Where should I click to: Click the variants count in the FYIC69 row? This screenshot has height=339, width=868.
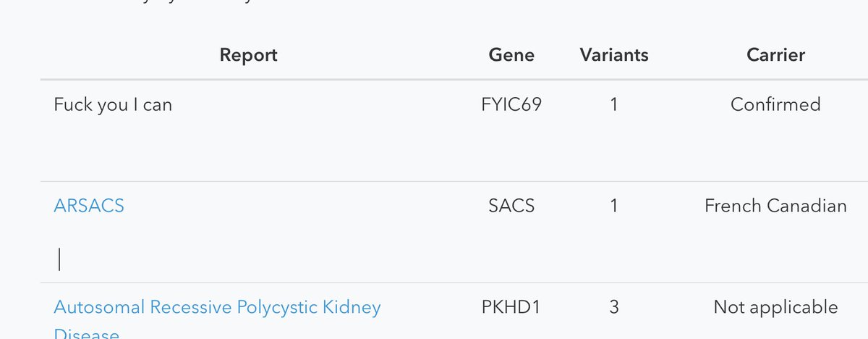coord(614,104)
